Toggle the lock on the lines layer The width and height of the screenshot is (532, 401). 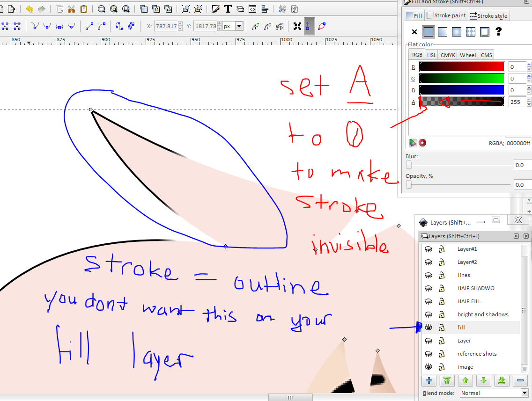coord(441,275)
